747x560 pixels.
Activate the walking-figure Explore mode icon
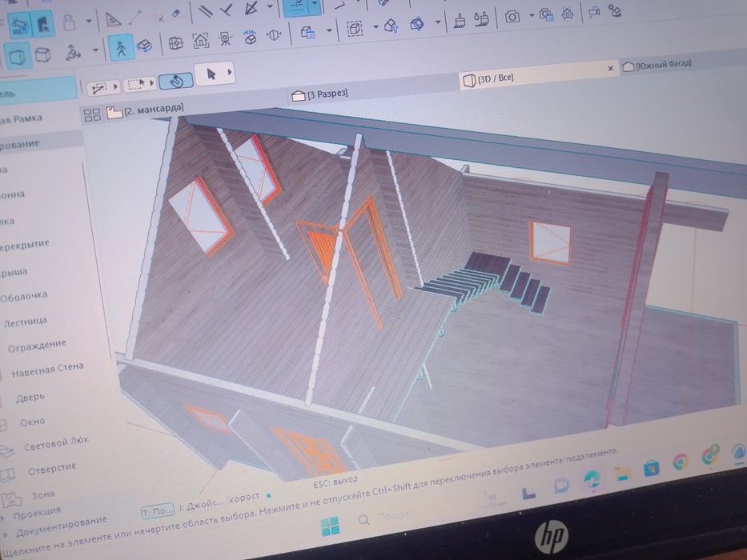coord(121,48)
